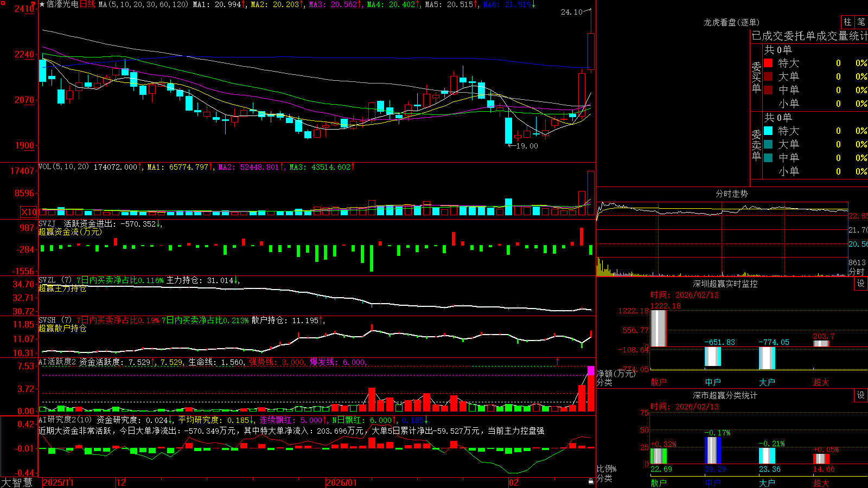The height and width of the screenshot is (488, 868).
Task: Click the 超大 bar valued 203.7
Action: tap(821, 344)
